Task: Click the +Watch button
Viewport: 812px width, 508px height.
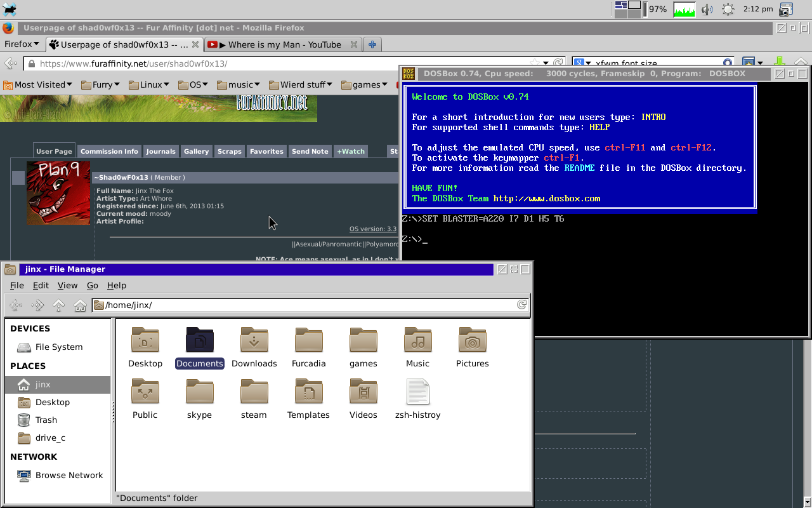Action: click(351, 151)
